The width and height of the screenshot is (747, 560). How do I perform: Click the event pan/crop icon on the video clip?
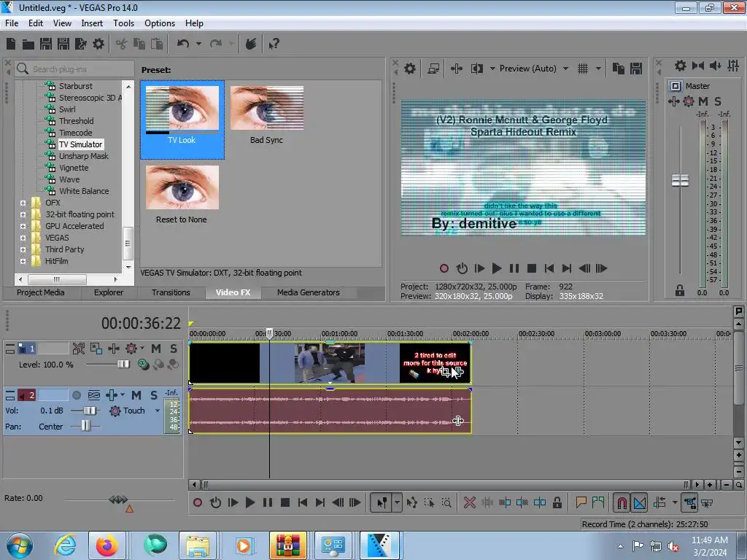point(445,372)
